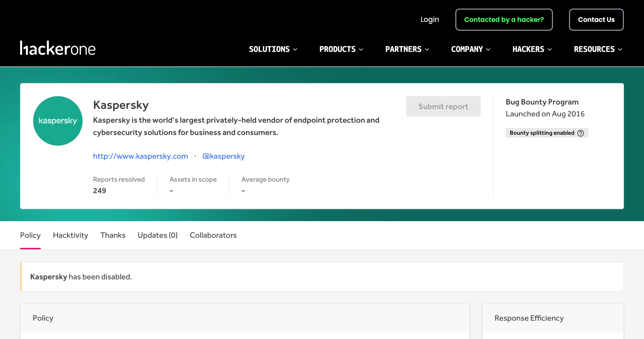Screen dimensions: 644x339
Task: Click the Reports resolved value 249
Action: click(x=100, y=191)
